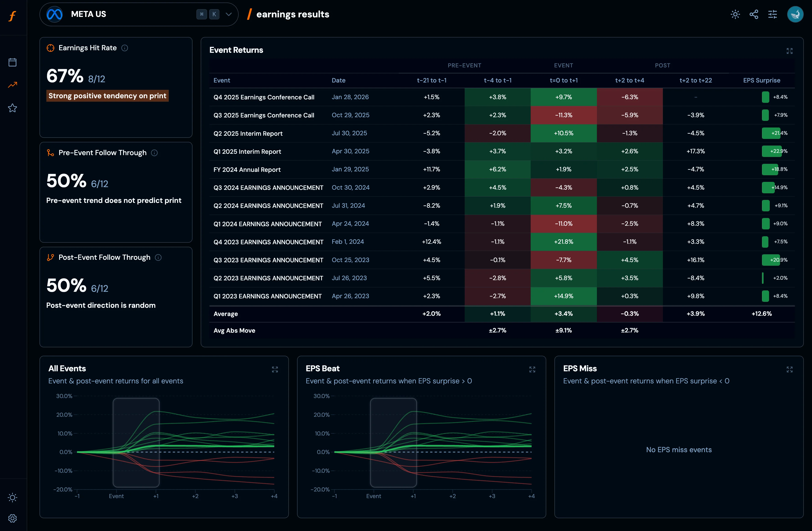
Task: Switch theme using the bottom sidebar sun icon
Action: coord(13,498)
